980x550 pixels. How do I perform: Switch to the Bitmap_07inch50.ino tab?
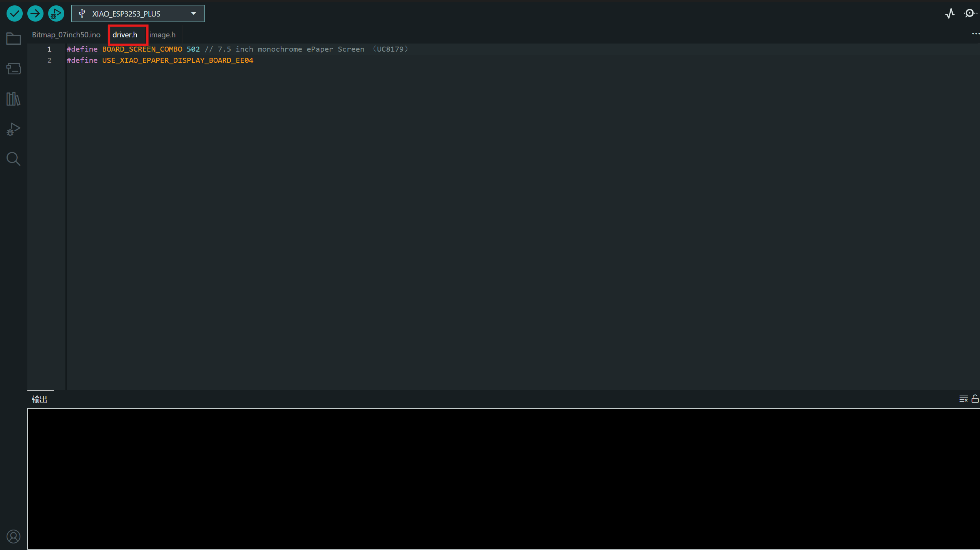[x=66, y=35]
